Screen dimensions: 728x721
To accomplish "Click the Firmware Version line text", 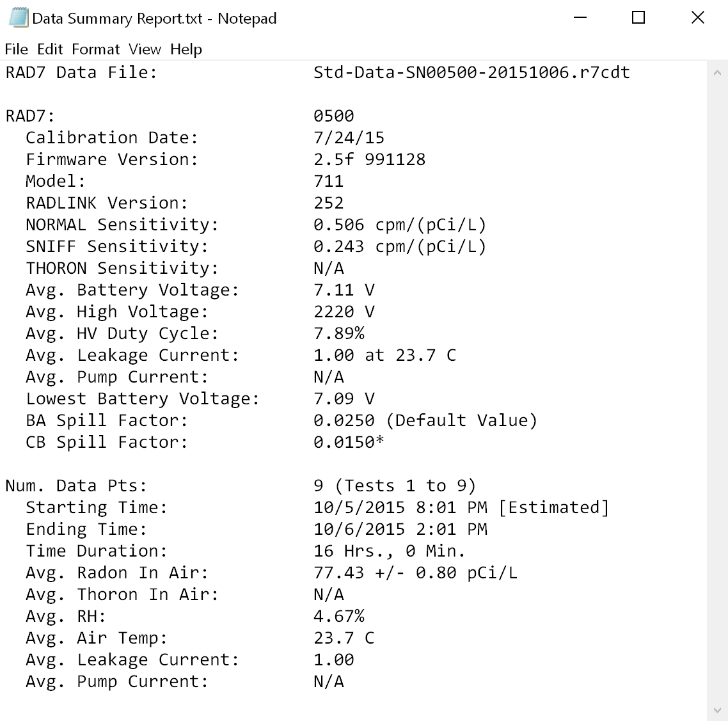I will tap(111, 160).
